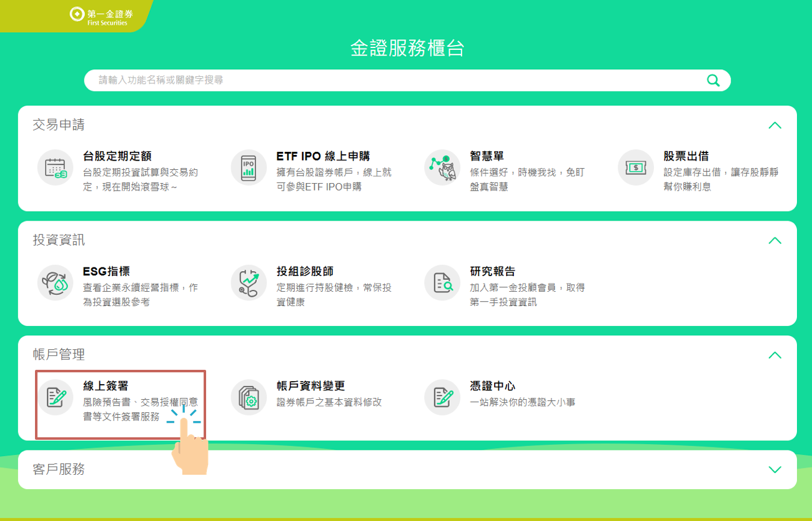812x521 pixels.
Task: Open the 憑證中心 certificate icon
Action: [x=442, y=397]
